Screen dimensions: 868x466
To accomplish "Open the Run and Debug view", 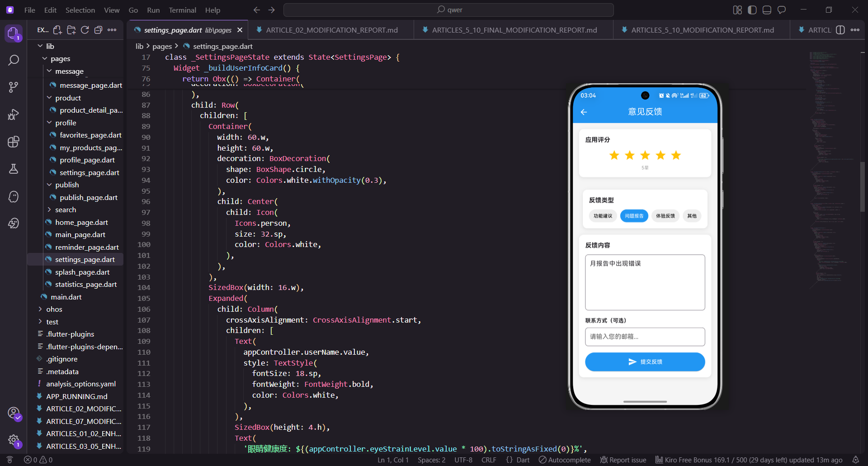I will tap(14, 114).
